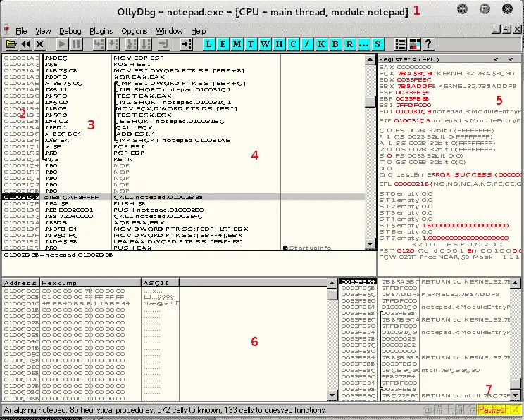Click the Step into toolbar icon
Image resolution: width=524 pixels, height=420 pixels.
coord(99,44)
